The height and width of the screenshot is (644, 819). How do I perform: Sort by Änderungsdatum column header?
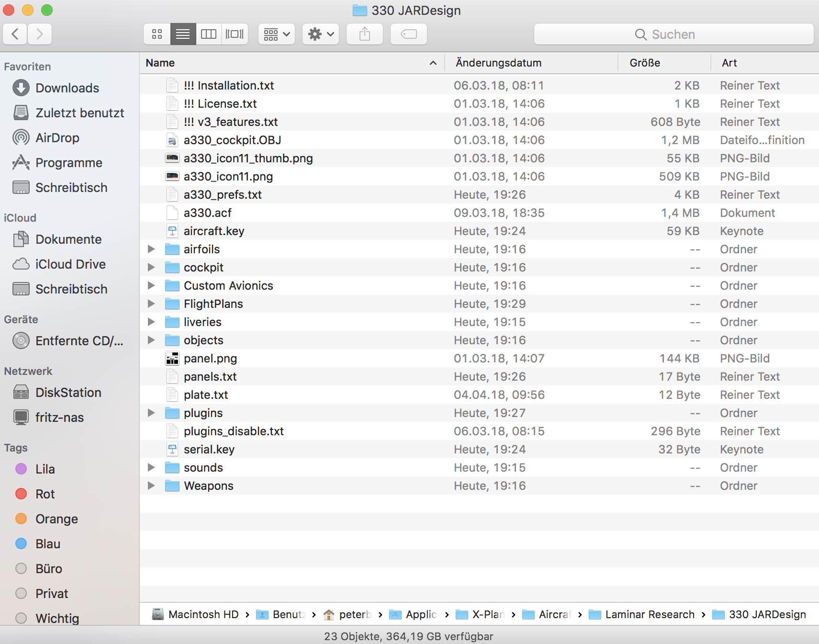pos(531,63)
